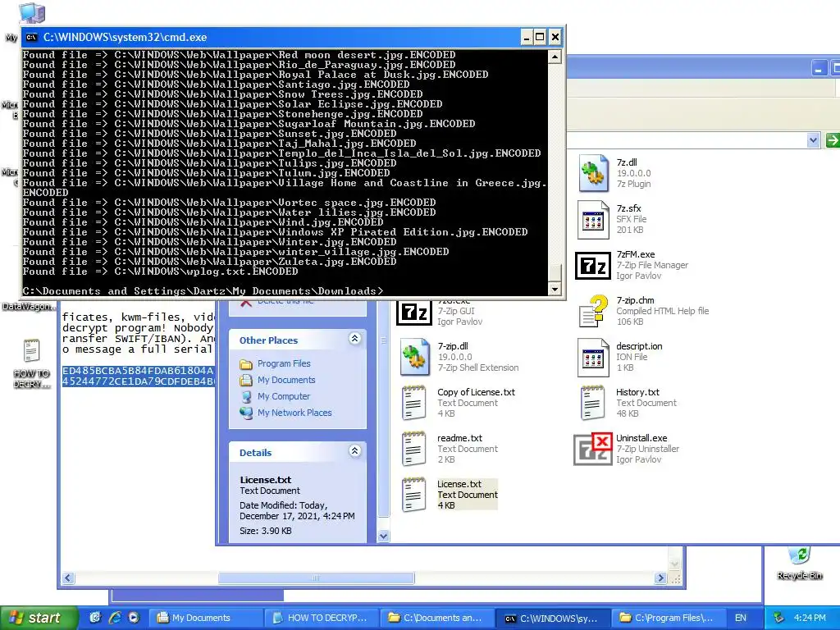The width and height of the screenshot is (840, 630).
Task: Click the Zuleta.jpg.ENCODED line in cmd
Action: (209, 262)
